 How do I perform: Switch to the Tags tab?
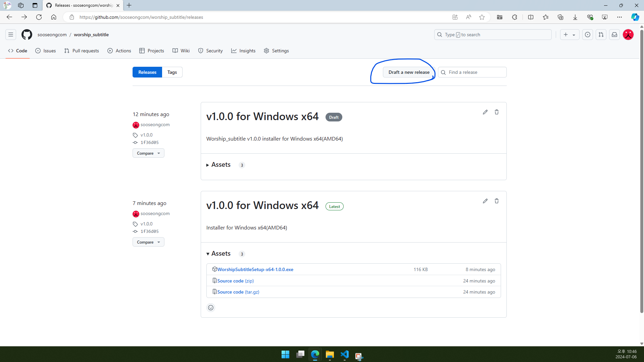coord(172,72)
